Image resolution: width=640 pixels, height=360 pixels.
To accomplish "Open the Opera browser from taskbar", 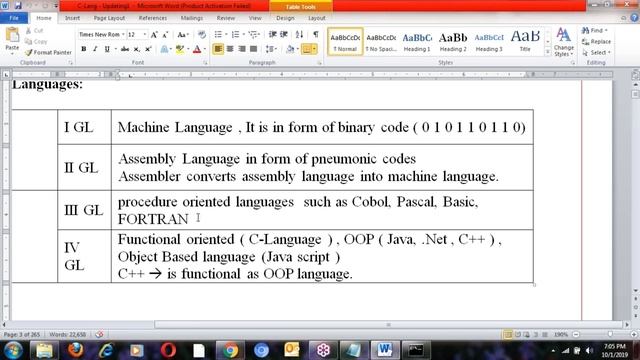I will [168, 350].
